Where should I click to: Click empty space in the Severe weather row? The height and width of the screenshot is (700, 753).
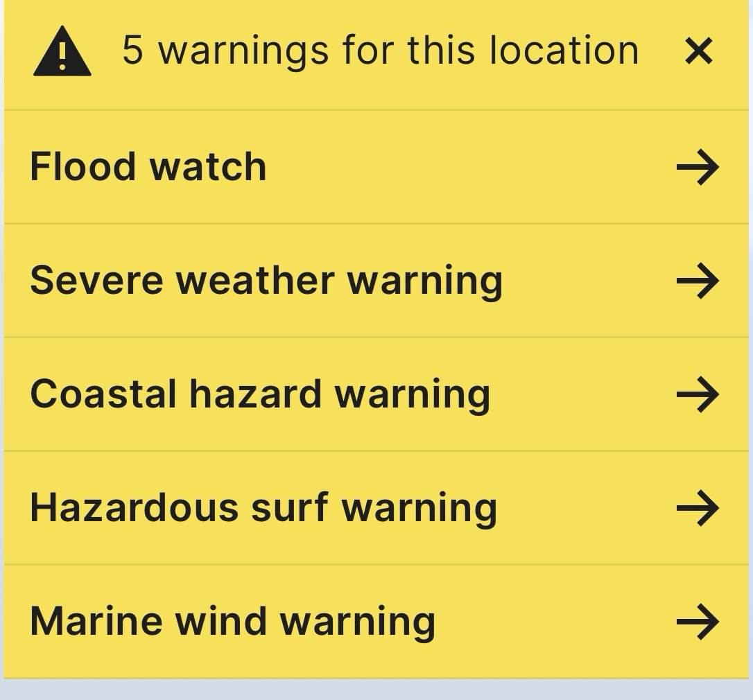tap(588, 281)
